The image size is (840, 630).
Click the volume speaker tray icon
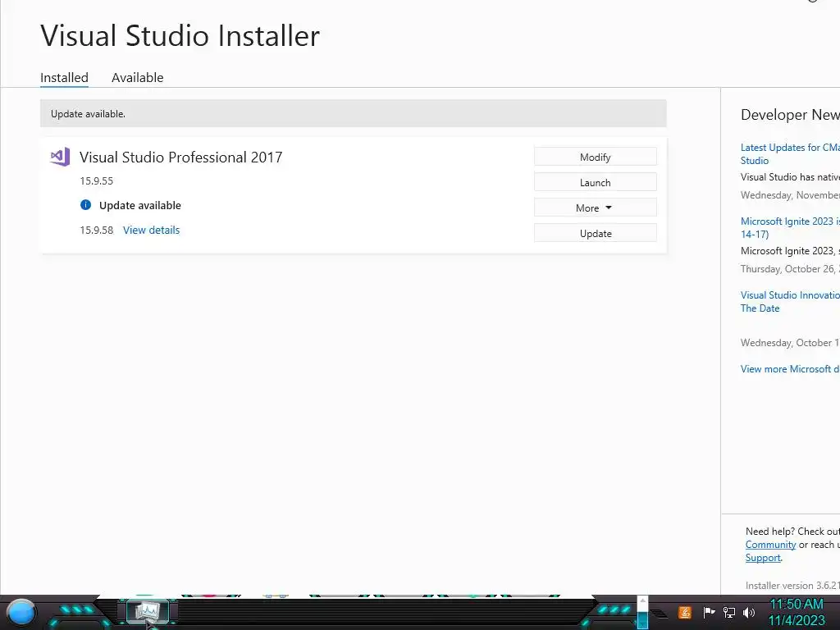749,612
